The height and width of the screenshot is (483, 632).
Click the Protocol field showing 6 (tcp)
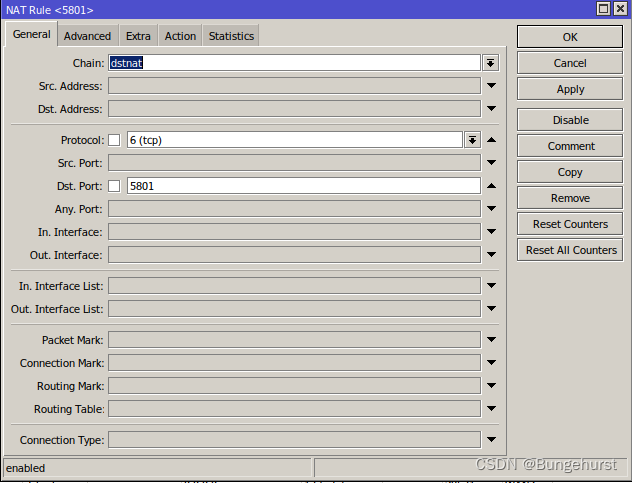tap(295, 140)
